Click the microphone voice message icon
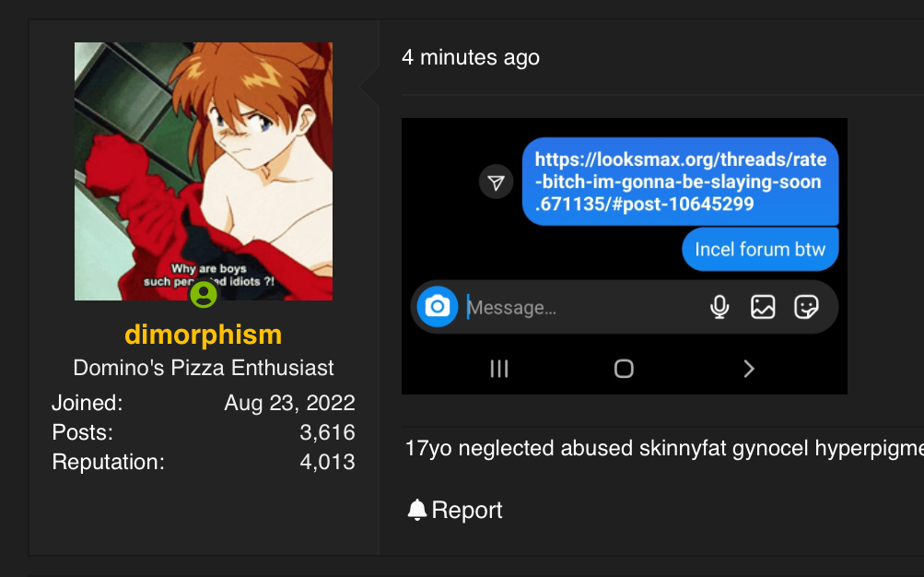This screenshot has width=924, height=577. 719,307
